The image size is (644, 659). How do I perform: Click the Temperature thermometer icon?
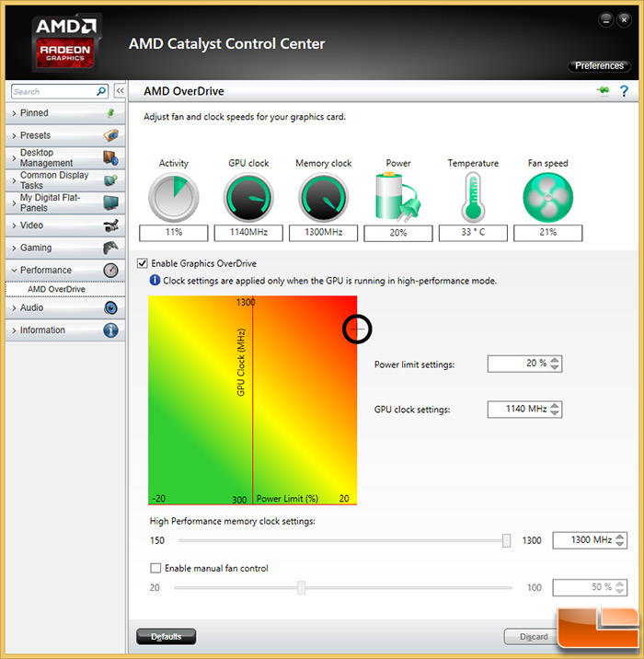click(x=473, y=198)
